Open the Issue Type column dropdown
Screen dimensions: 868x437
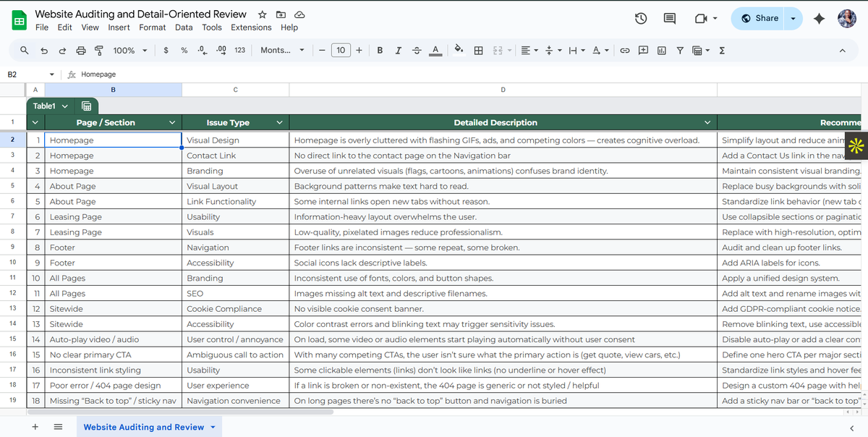279,122
